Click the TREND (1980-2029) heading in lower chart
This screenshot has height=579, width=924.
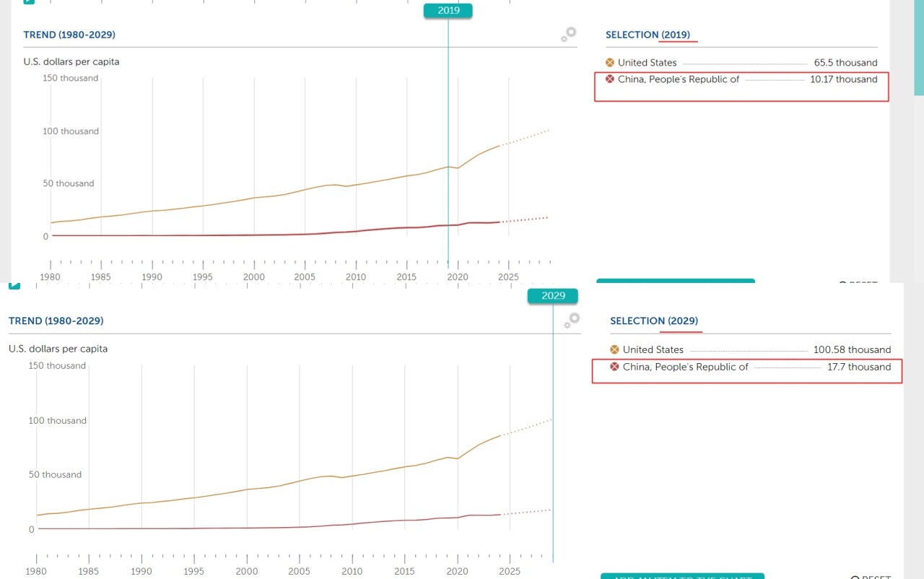coord(56,321)
